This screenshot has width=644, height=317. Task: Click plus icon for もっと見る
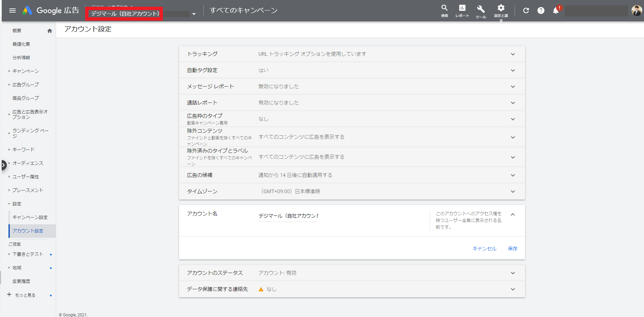coord(9,295)
